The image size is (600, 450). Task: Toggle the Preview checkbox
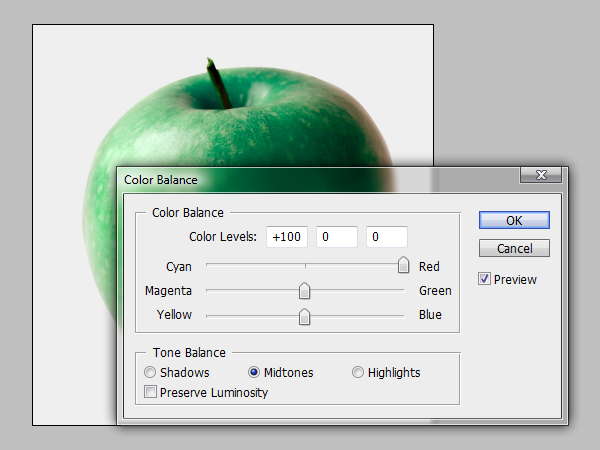[484, 279]
